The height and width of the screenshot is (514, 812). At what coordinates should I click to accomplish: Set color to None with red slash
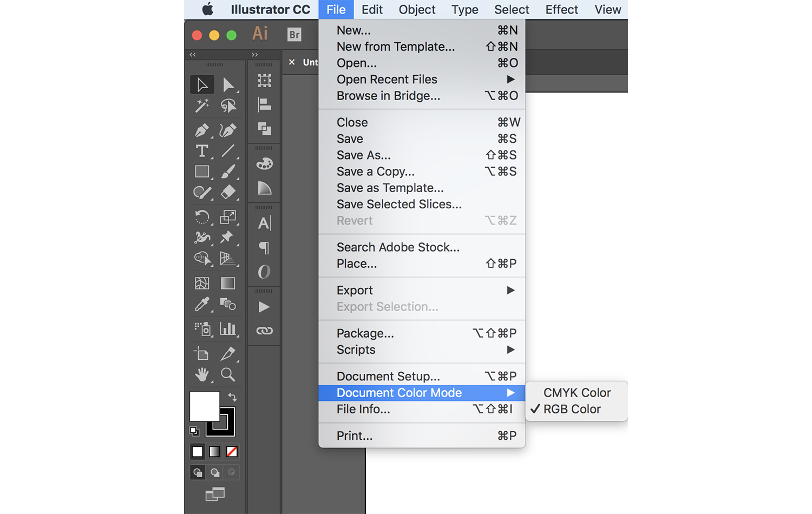coord(232,451)
